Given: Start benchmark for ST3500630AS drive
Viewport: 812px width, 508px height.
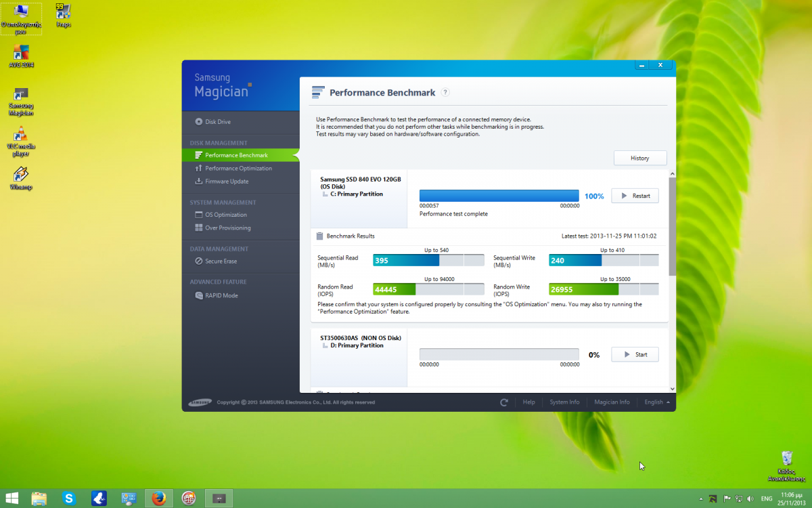Looking at the screenshot, I should [635, 354].
